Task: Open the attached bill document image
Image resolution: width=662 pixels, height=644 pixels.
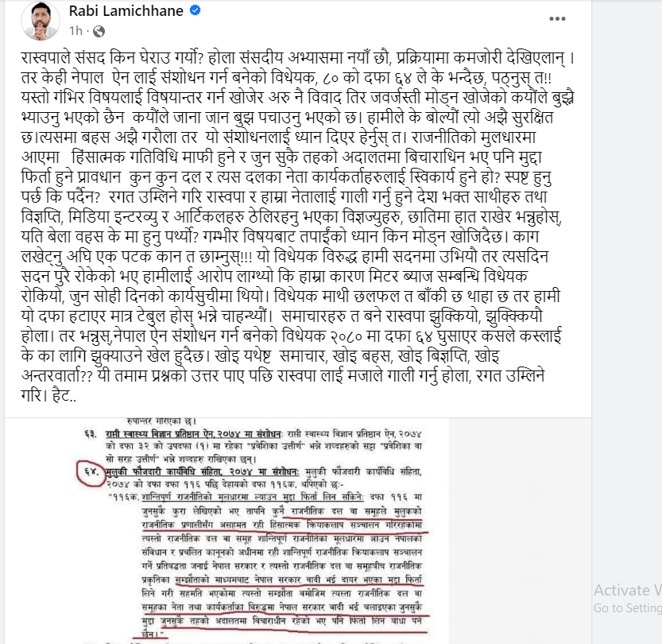Action: (x=226, y=531)
